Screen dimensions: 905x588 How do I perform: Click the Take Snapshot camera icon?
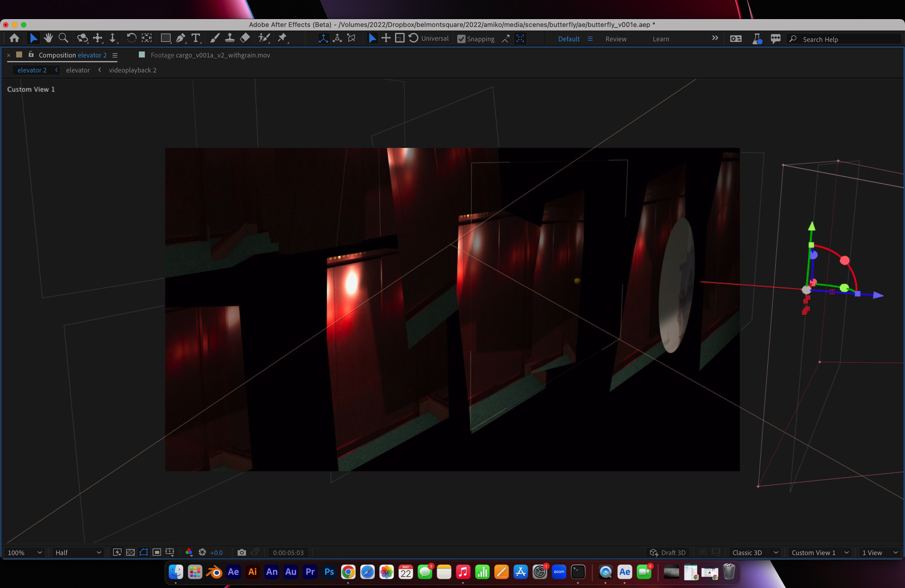[242, 552]
